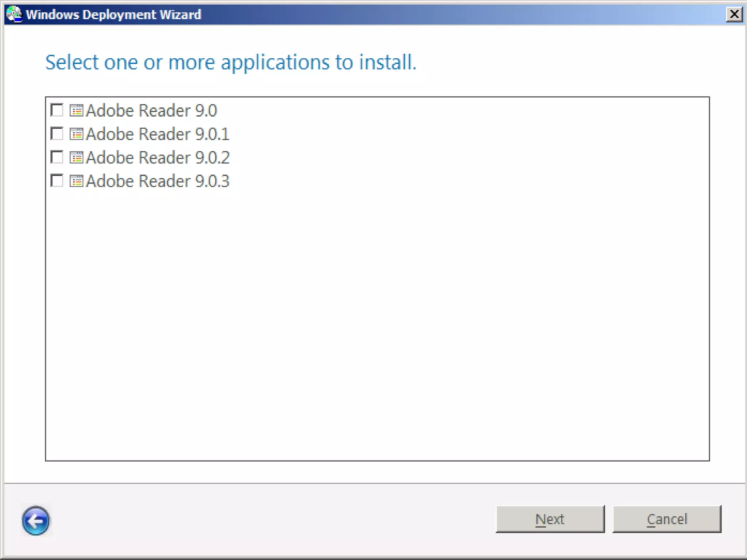Viewport: 747px width, 560px height.
Task: Click the 'Select one or more applications' heading
Action: coord(231,62)
